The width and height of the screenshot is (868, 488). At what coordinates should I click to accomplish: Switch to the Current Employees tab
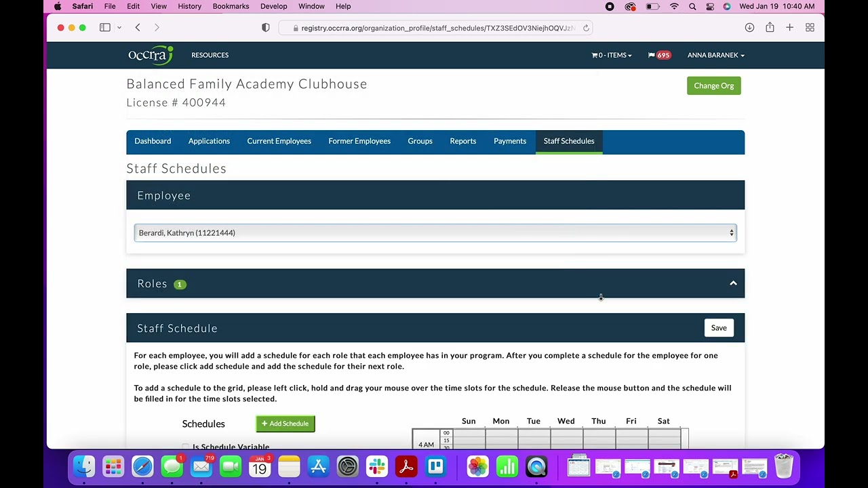tap(279, 141)
